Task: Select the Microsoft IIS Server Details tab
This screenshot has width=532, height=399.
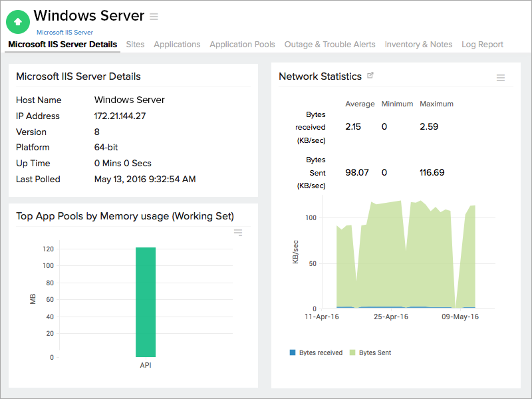Action: pos(63,45)
